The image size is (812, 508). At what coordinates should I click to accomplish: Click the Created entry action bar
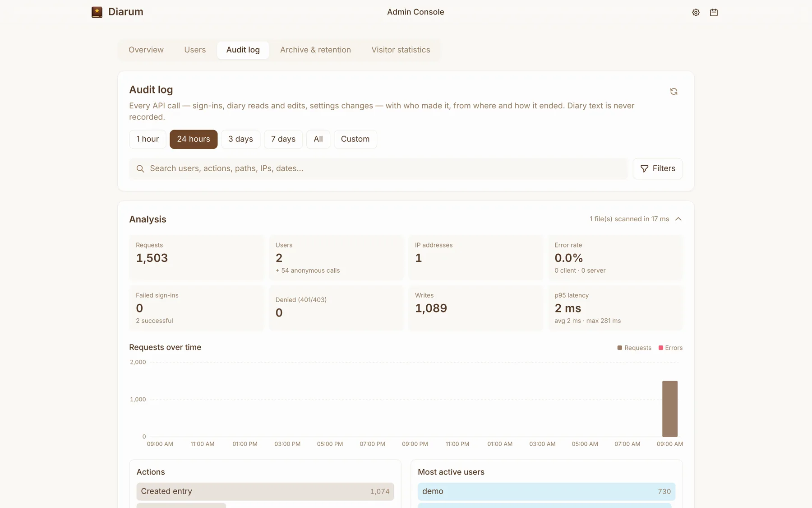click(x=265, y=491)
